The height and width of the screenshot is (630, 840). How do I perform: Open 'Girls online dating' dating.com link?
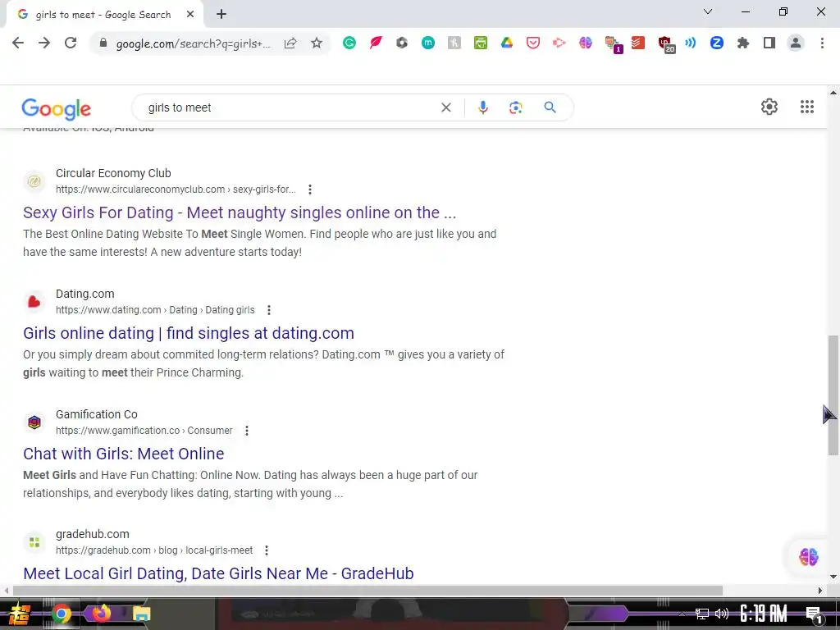click(x=189, y=333)
